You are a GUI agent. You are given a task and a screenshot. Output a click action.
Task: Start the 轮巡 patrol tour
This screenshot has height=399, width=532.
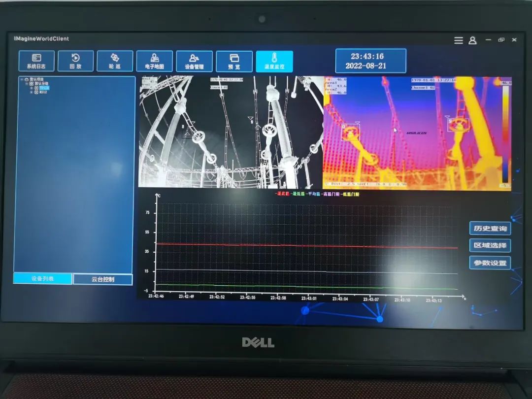(x=115, y=61)
